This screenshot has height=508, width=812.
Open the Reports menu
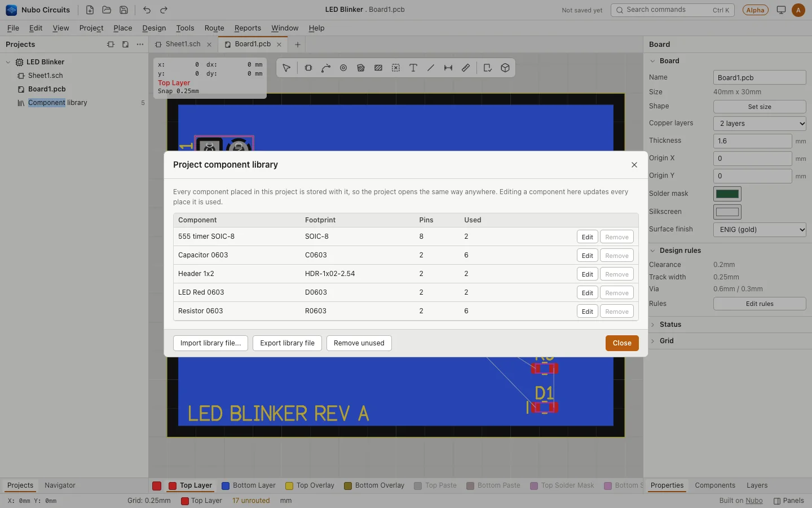pos(248,28)
